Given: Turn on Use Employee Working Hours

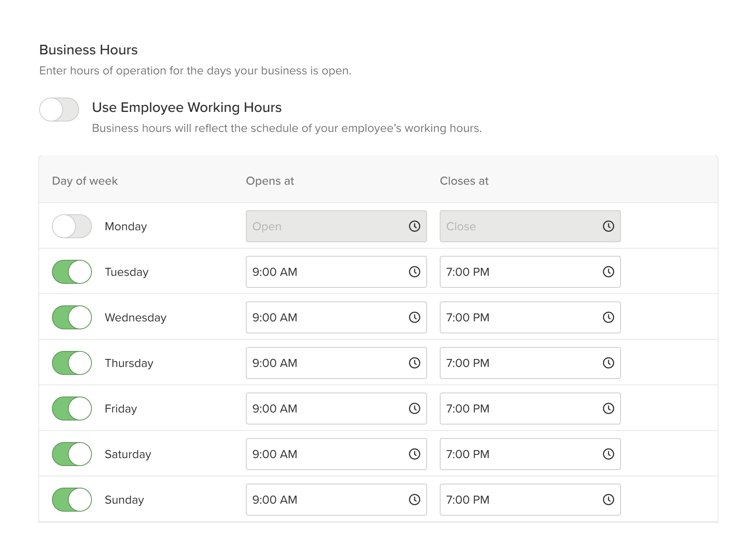Looking at the screenshot, I should point(59,109).
